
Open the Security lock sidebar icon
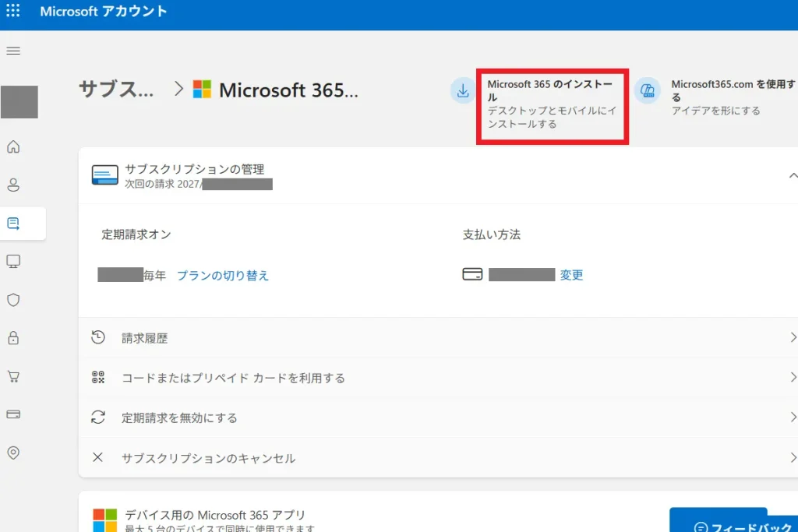[x=13, y=338]
